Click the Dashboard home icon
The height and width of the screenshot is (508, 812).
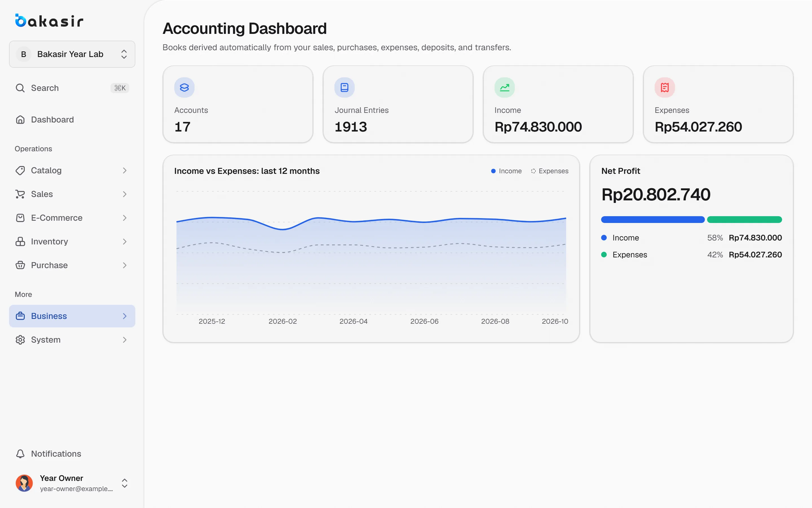point(20,120)
